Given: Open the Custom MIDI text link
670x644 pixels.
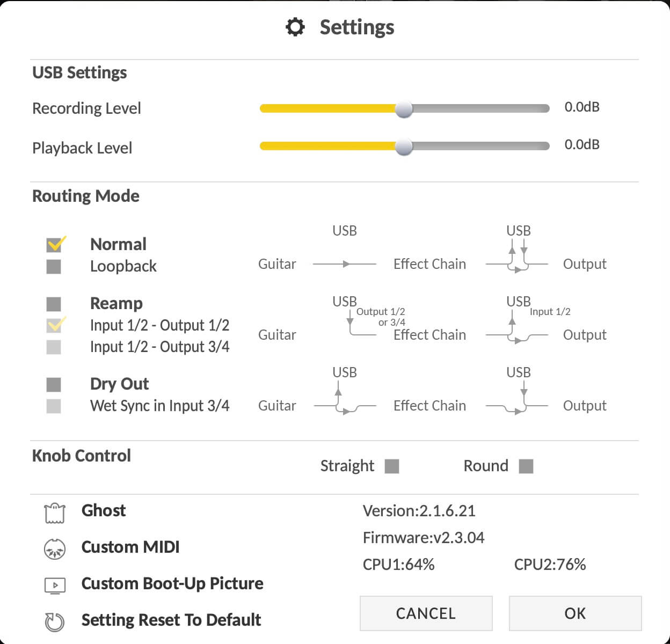Looking at the screenshot, I should tap(130, 547).
